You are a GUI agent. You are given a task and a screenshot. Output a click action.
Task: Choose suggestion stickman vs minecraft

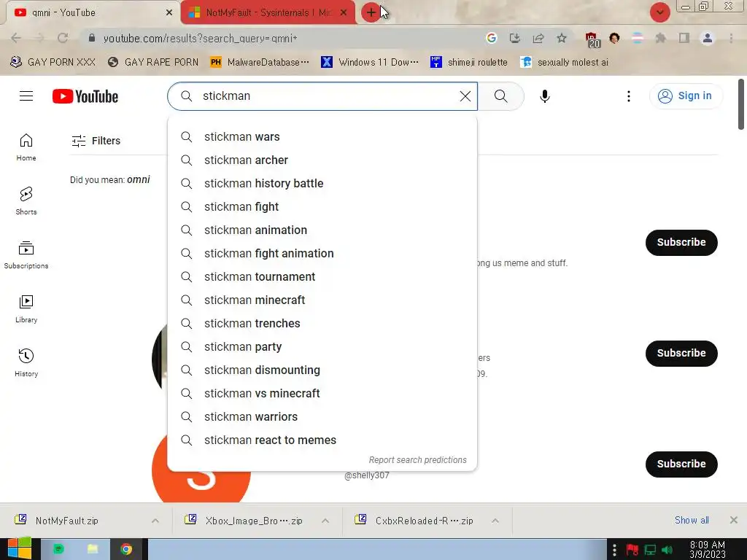[322, 393]
